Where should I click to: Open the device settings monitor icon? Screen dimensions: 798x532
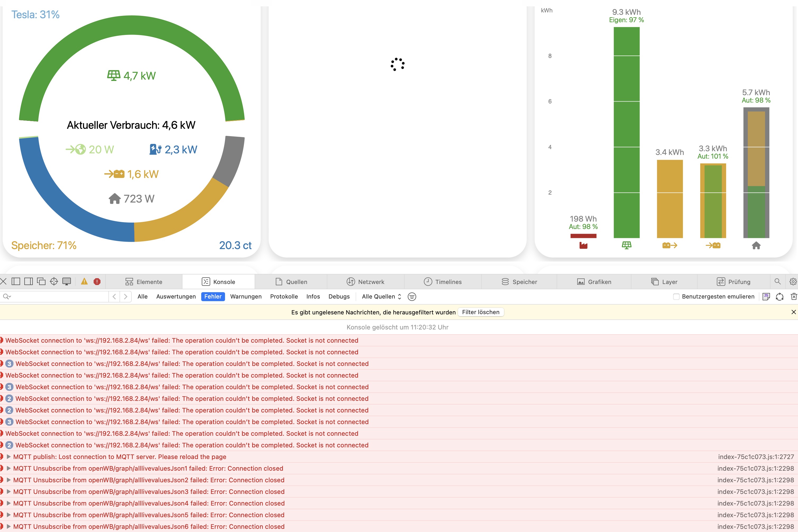(67, 281)
